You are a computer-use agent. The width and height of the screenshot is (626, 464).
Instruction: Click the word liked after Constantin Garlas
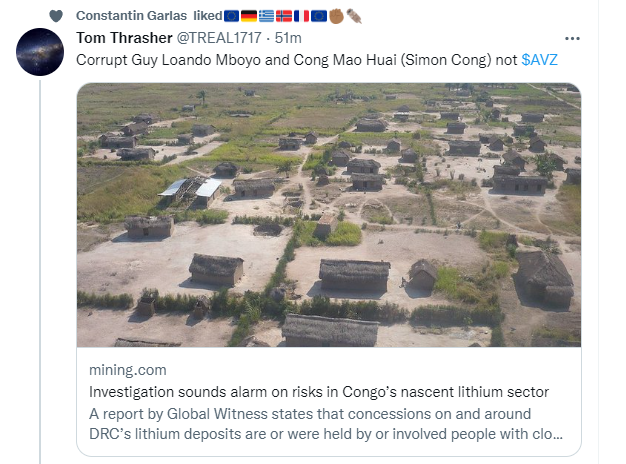(207, 16)
